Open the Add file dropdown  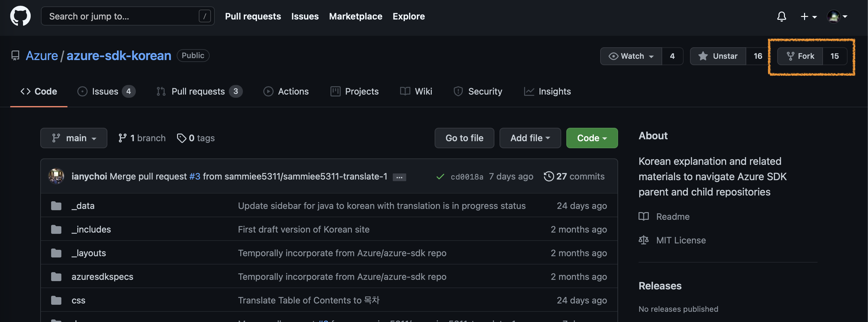530,138
